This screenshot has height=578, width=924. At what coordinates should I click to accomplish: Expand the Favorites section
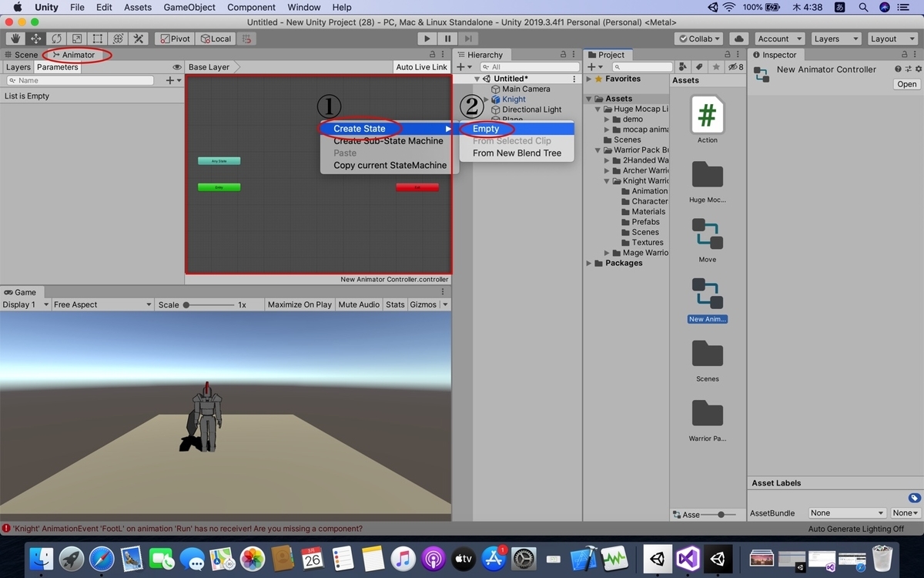click(x=589, y=79)
